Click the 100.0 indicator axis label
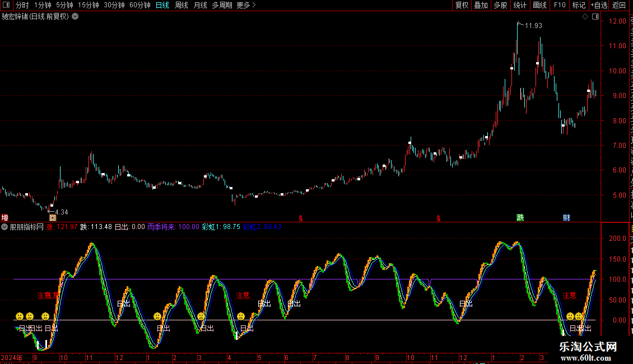Screen dimensions: 633x364 click(618, 279)
